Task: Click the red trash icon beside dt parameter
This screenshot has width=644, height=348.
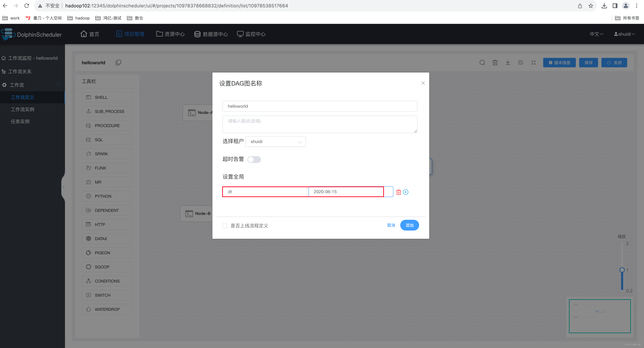Action: 398,192
